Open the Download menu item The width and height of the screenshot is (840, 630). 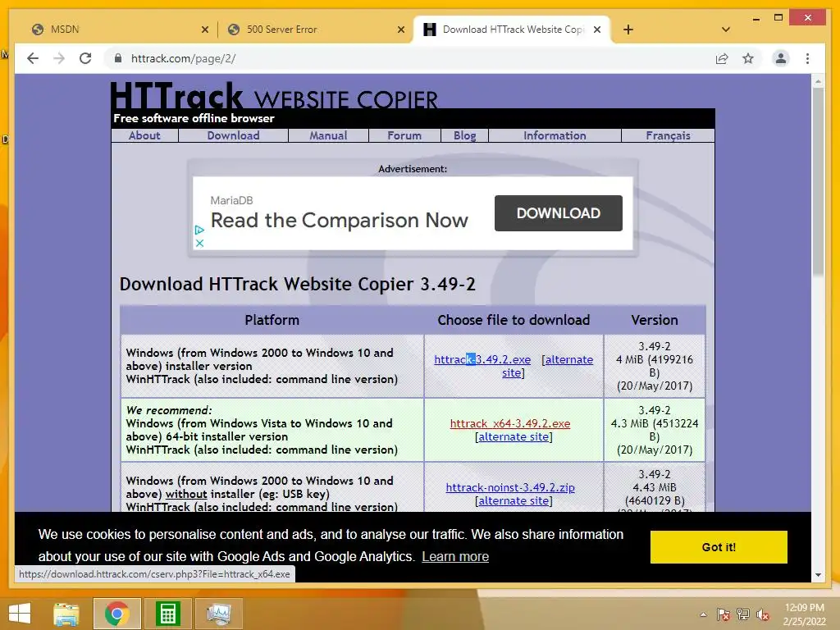coord(233,135)
